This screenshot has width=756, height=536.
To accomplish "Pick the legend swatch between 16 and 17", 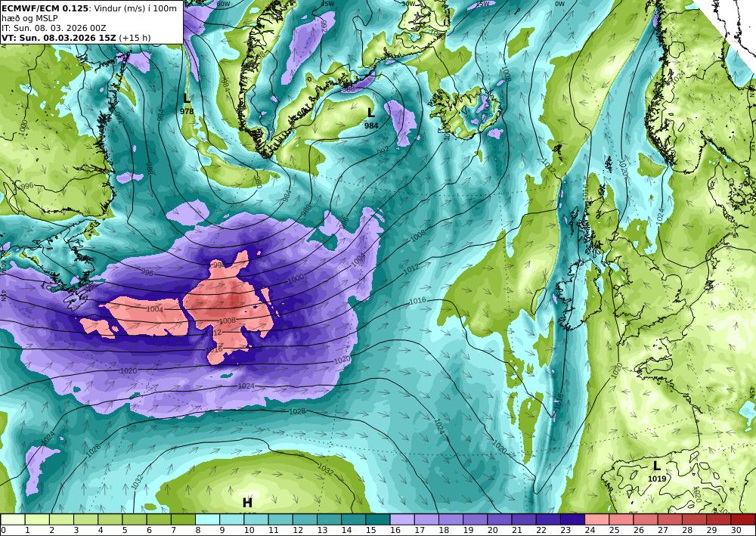I will pos(402,519).
